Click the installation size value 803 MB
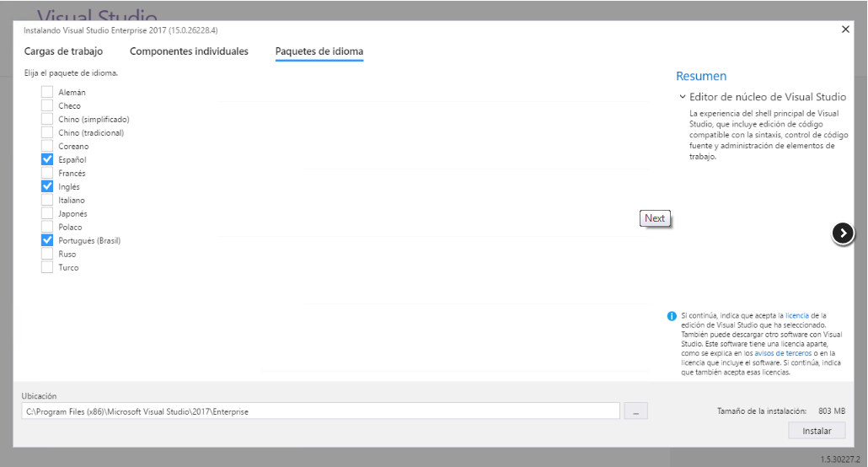868x467 pixels. coord(832,411)
